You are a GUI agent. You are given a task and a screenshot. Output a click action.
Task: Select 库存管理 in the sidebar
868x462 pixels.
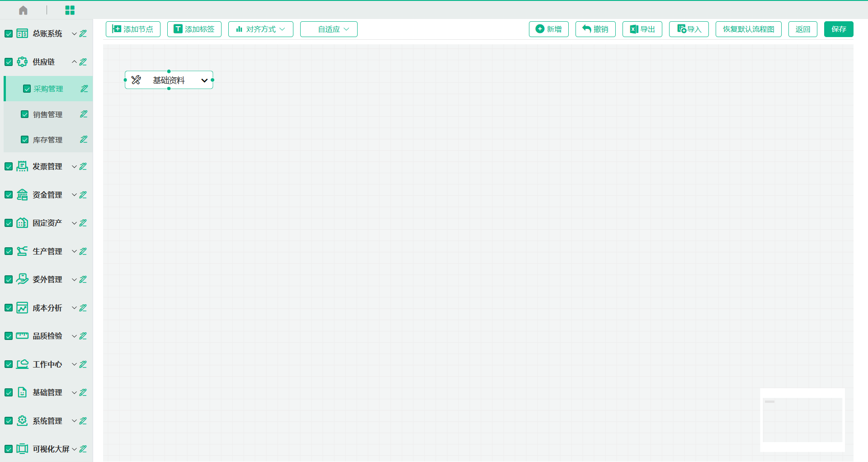pos(48,140)
